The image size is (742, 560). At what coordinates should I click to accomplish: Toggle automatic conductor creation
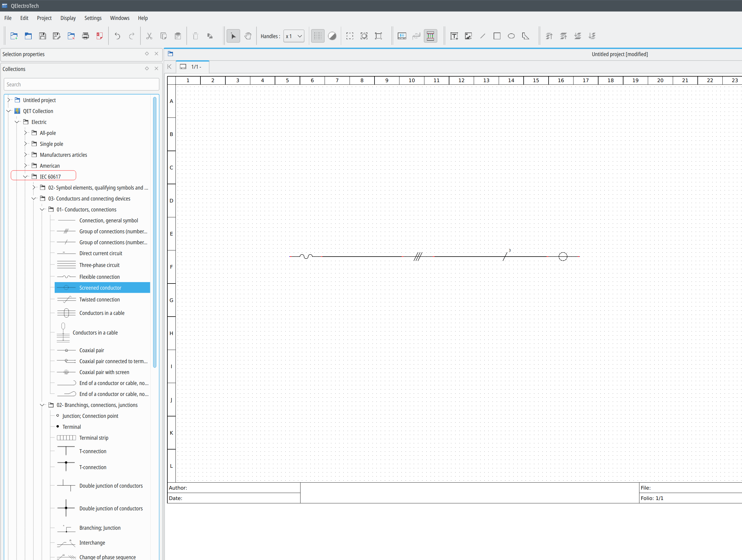click(430, 36)
